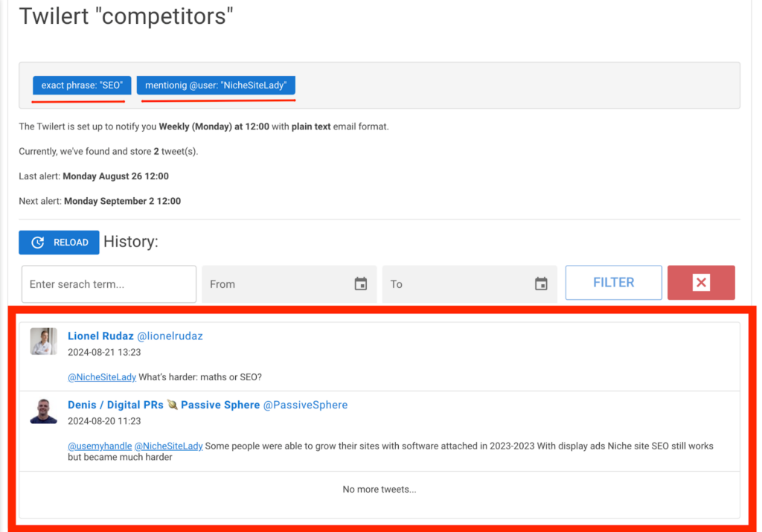Open the Lionel Rudaz name link
762x532 pixels.
(x=100, y=336)
